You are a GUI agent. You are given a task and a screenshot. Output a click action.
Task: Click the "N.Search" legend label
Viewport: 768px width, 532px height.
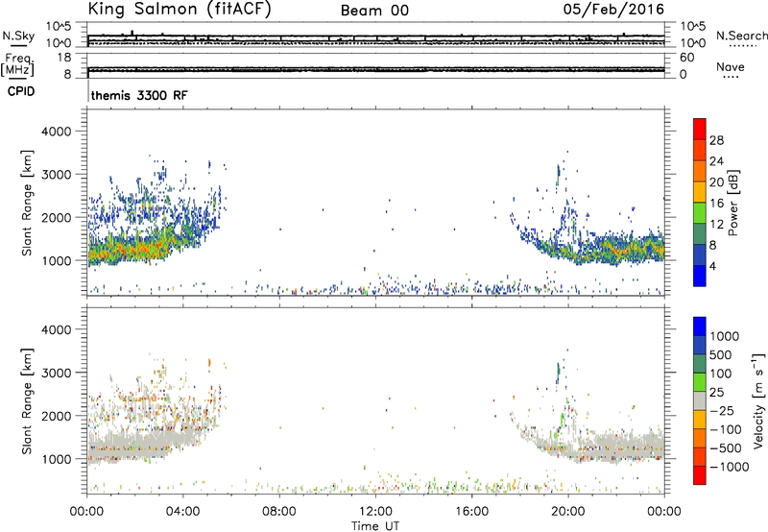click(741, 36)
